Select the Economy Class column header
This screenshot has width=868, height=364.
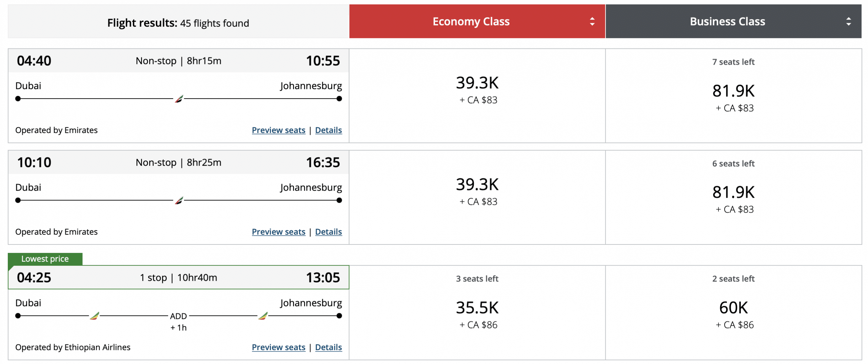click(471, 22)
